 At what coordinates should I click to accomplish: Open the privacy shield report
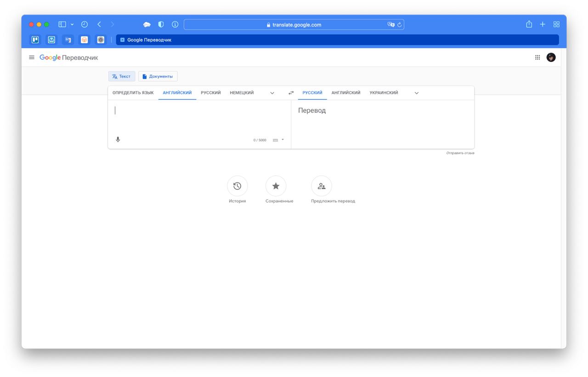tap(161, 24)
